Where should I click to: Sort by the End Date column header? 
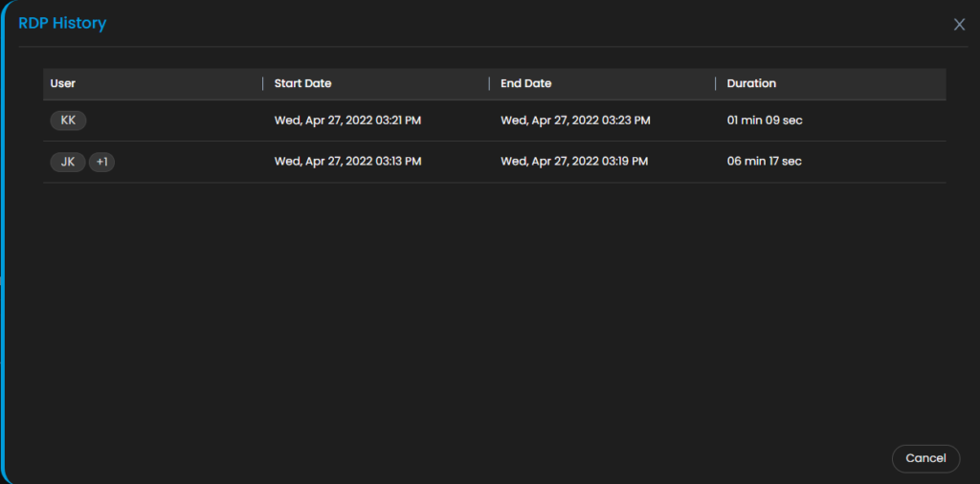[525, 83]
